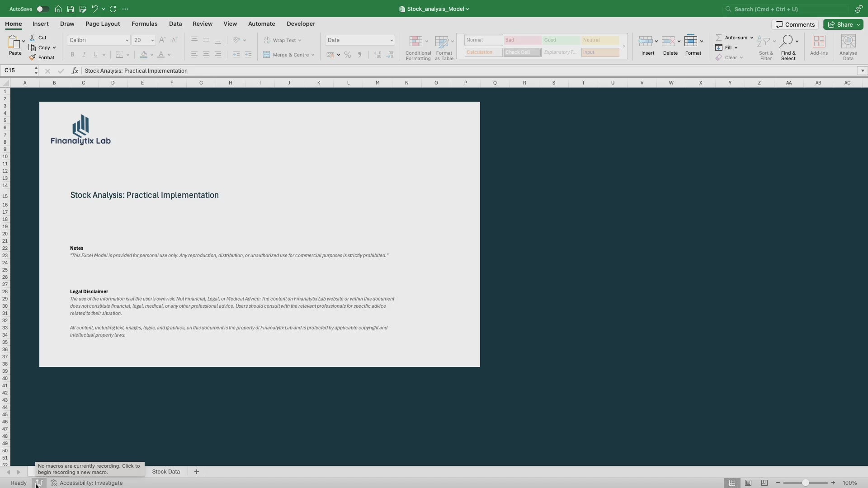Image resolution: width=868 pixels, height=488 pixels.
Task: Select the Check Cell style
Action: click(522, 52)
